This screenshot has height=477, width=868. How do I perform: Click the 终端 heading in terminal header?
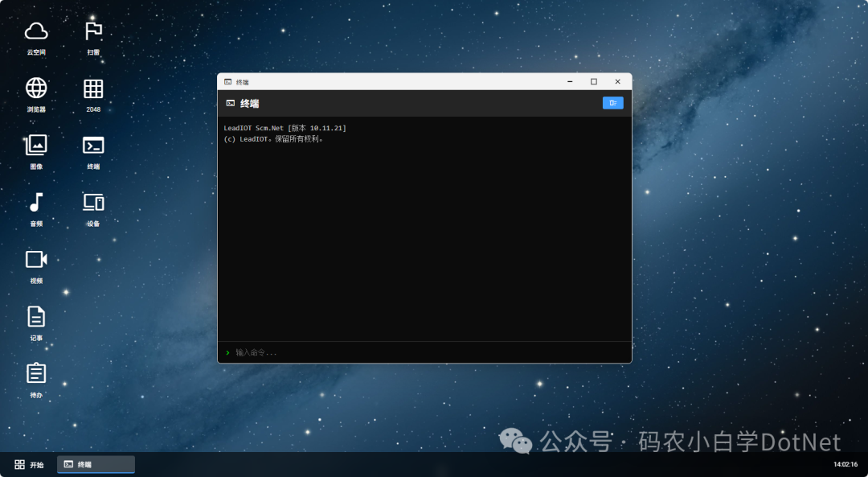coord(250,104)
